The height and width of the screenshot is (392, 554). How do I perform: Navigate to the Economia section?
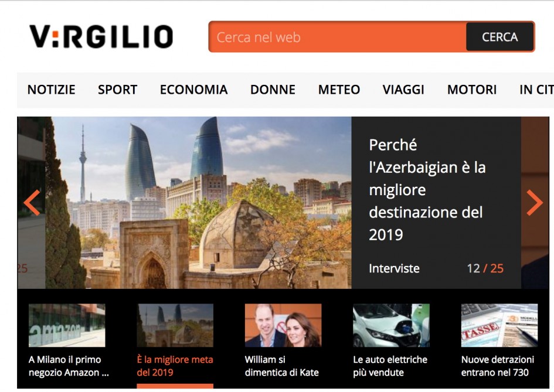pos(193,90)
